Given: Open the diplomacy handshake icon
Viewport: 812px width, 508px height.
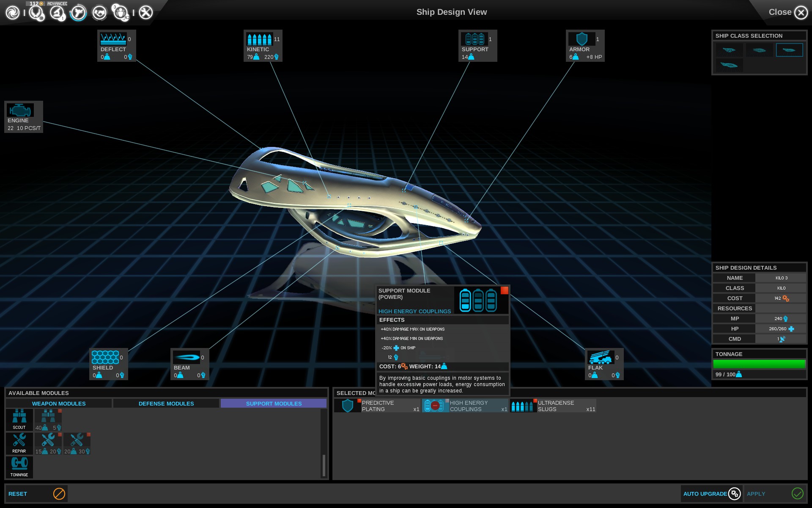Looking at the screenshot, I should click(99, 13).
